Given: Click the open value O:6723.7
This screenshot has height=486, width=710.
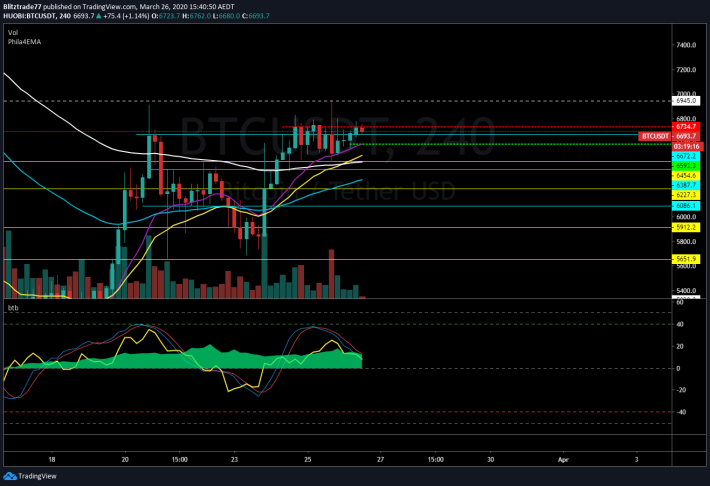Looking at the screenshot, I should (x=166, y=16).
